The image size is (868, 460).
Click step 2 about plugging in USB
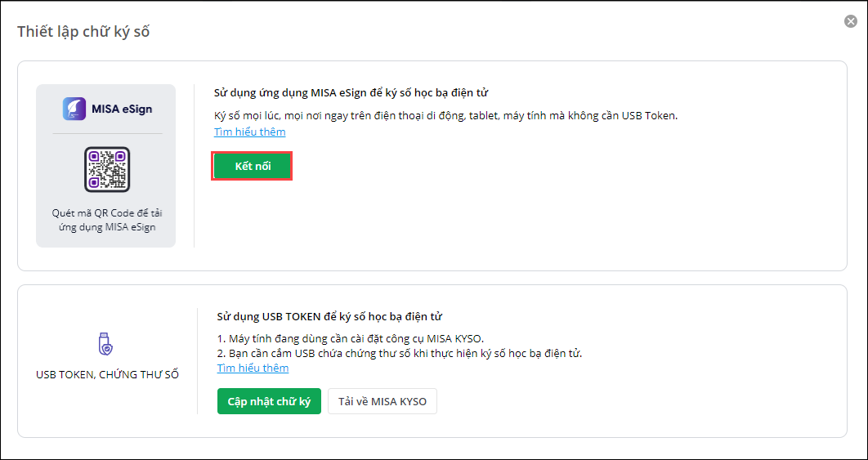click(399, 354)
